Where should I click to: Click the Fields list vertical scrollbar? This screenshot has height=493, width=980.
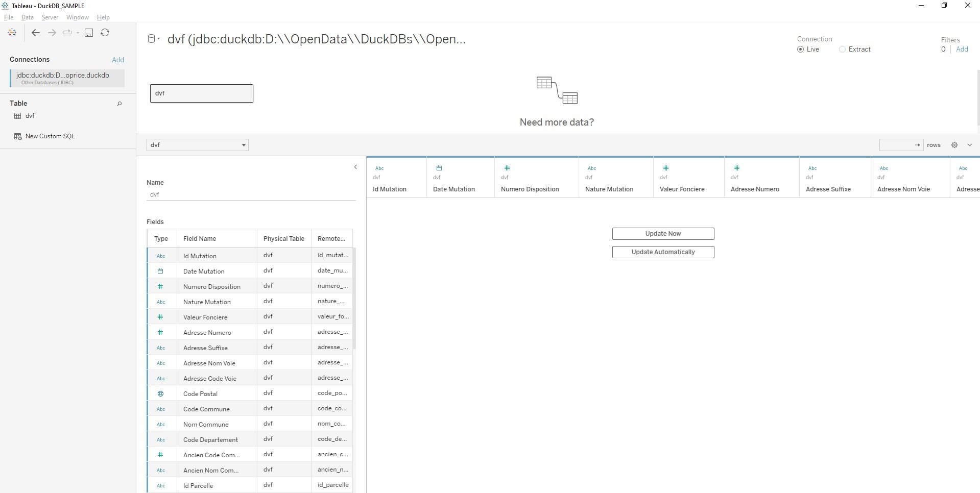[x=354, y=299]
